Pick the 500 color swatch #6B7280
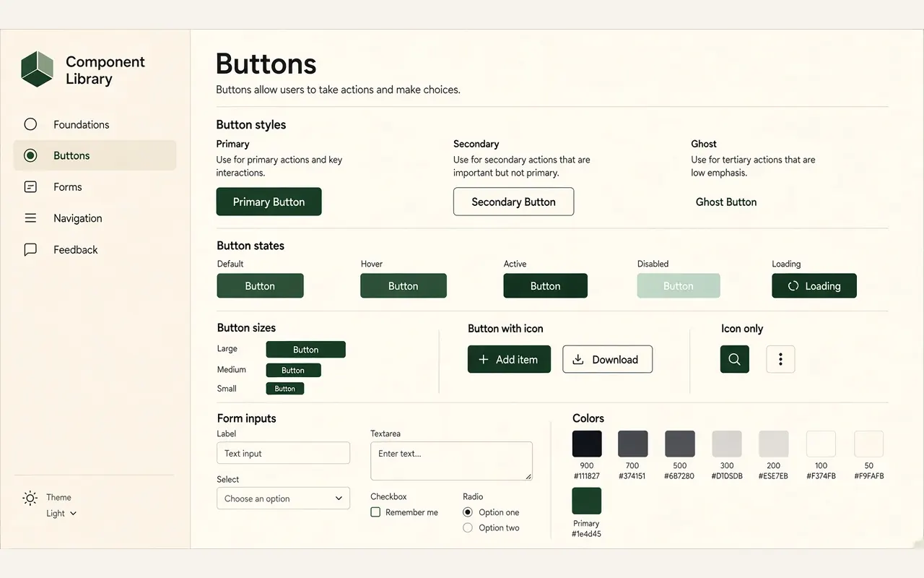This screenshot has height=578, width=924. pos(680,444)
